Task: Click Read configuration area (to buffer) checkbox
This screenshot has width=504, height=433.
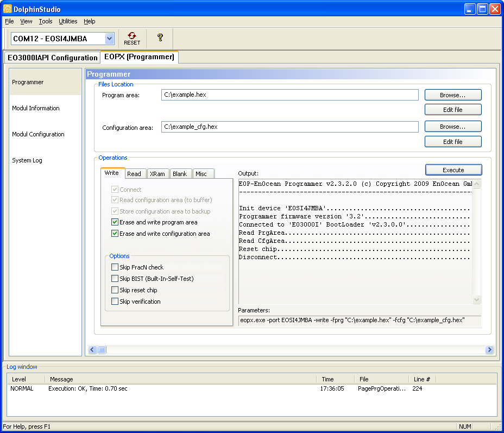Action: pos(115,199)
